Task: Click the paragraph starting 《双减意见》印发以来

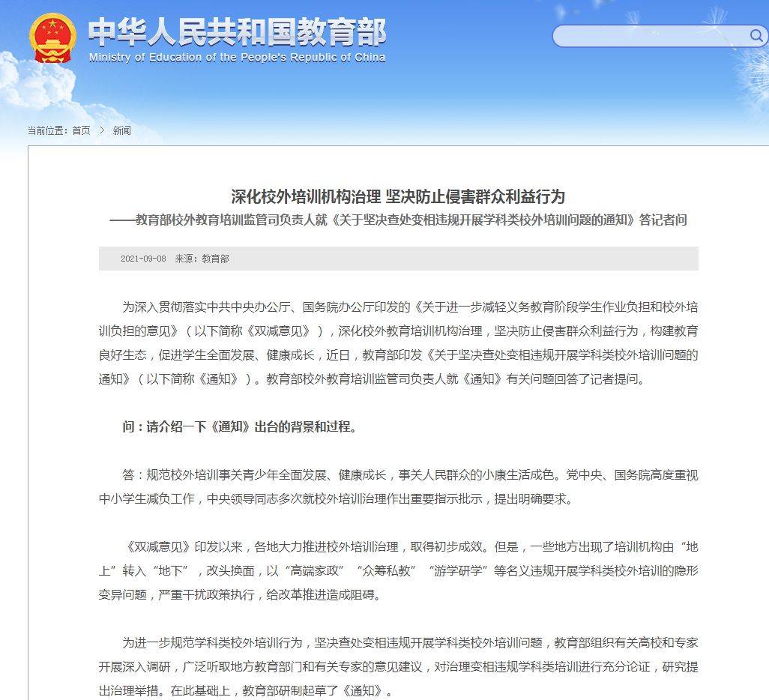Action: [x=398, y=570]
